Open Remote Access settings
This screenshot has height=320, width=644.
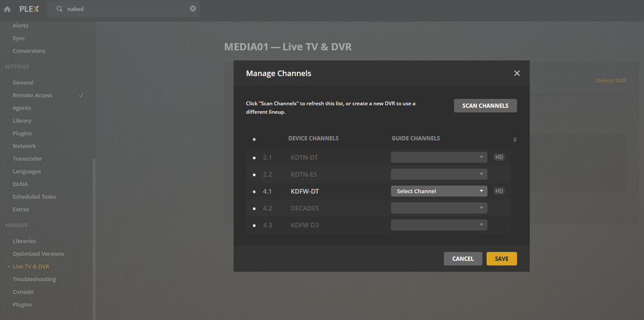pos(33,95)
